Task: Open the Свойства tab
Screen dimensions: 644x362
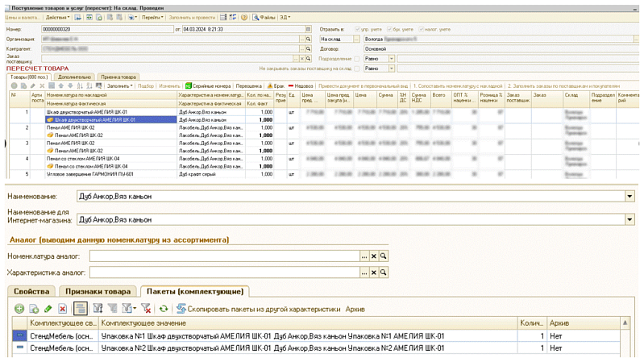Action: 31,291
